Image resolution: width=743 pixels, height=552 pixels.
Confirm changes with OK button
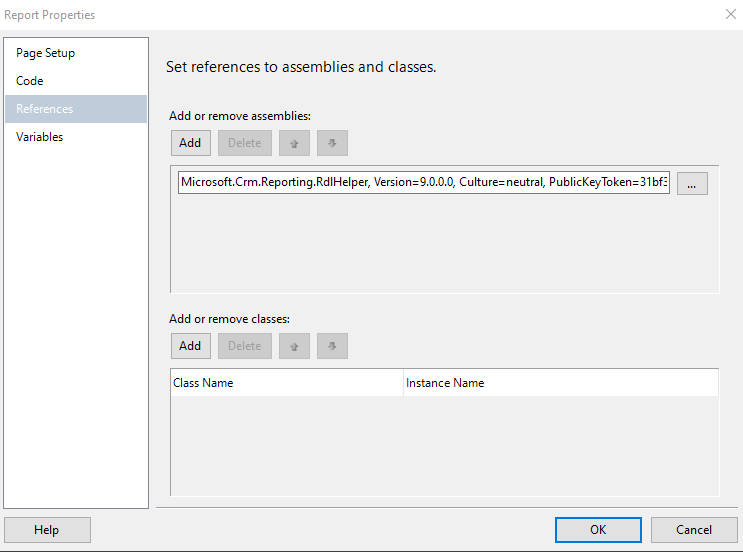tap(598, 530)
